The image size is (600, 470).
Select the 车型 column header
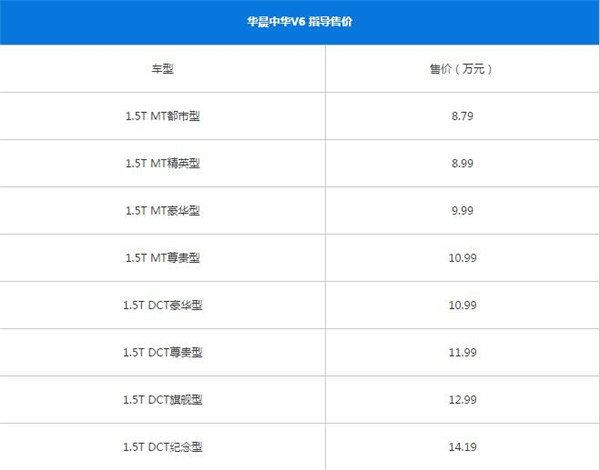(163, 69)
